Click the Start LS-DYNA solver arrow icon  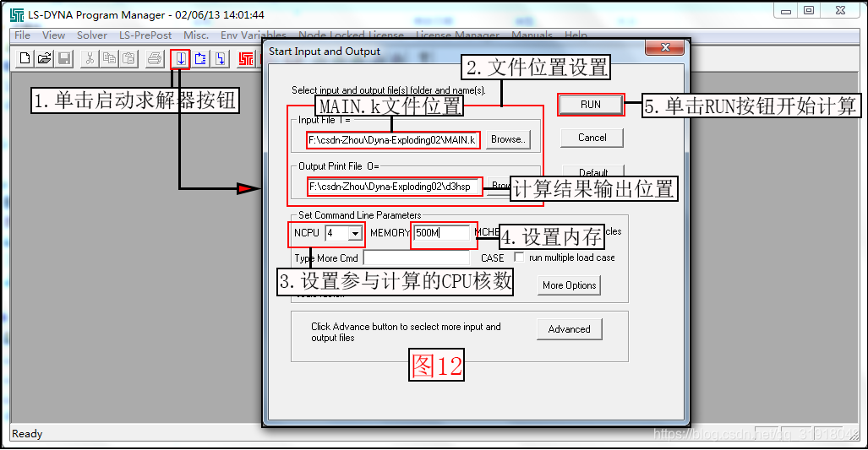click(181, 58)
